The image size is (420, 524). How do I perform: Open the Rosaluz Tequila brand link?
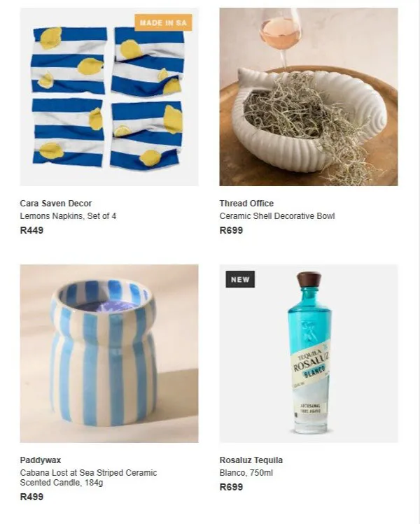(x=251, y=460)
